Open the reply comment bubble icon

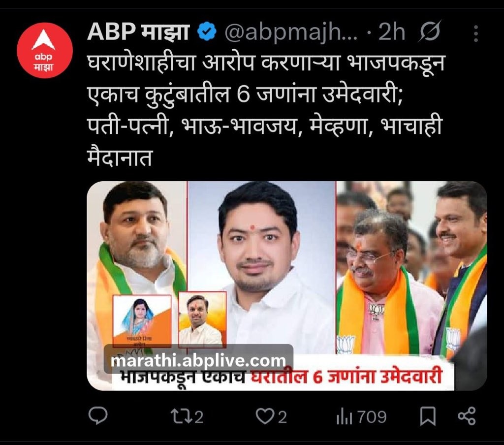pos(98,416)
